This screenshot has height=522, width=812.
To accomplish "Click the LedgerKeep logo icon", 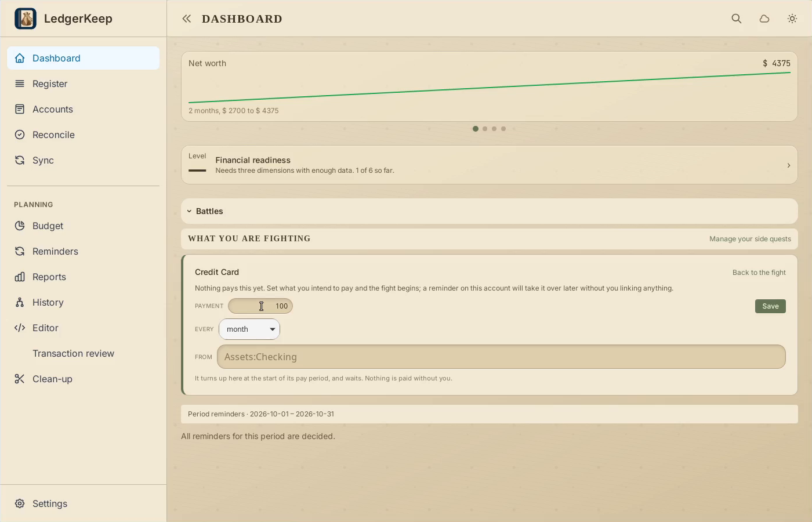I will point(26,19).
